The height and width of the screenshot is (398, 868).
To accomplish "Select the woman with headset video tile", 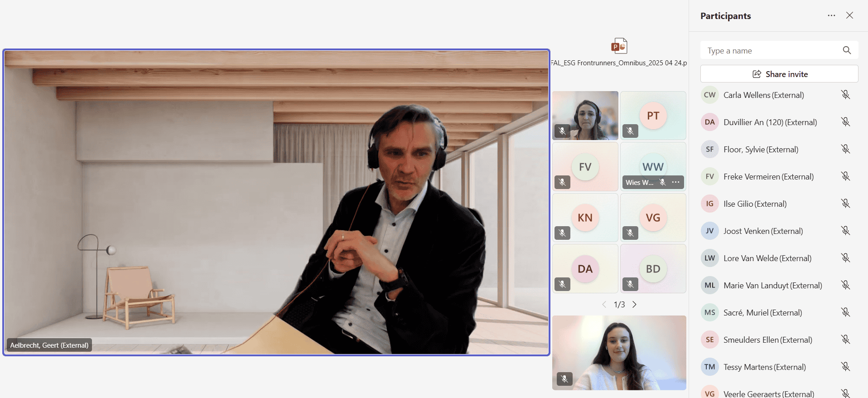I will click(x=585, y=116).
